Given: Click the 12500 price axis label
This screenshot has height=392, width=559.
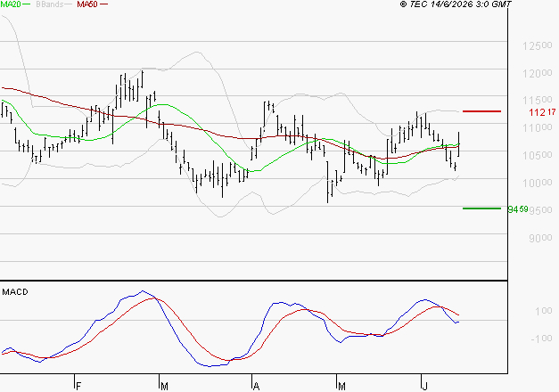Looking at the screenshot, I should [x=538, y=45].
